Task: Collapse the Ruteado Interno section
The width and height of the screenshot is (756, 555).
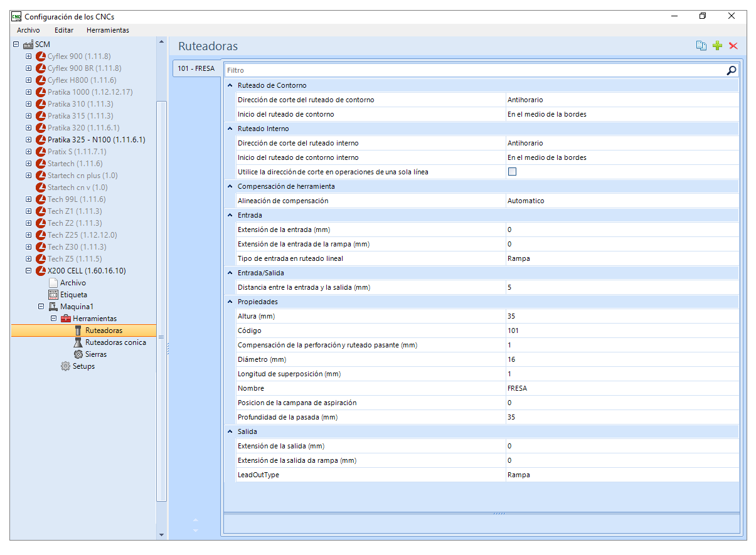Action: coord(230,129)
